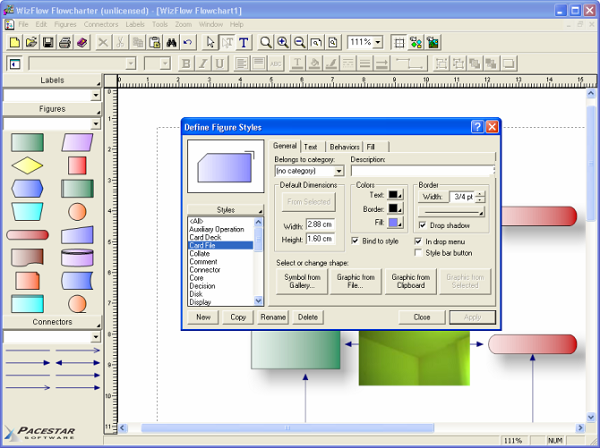The height and width of the screenshot is (448, 600).
Task: Click the Copy style button
Action: pos(238,317)
